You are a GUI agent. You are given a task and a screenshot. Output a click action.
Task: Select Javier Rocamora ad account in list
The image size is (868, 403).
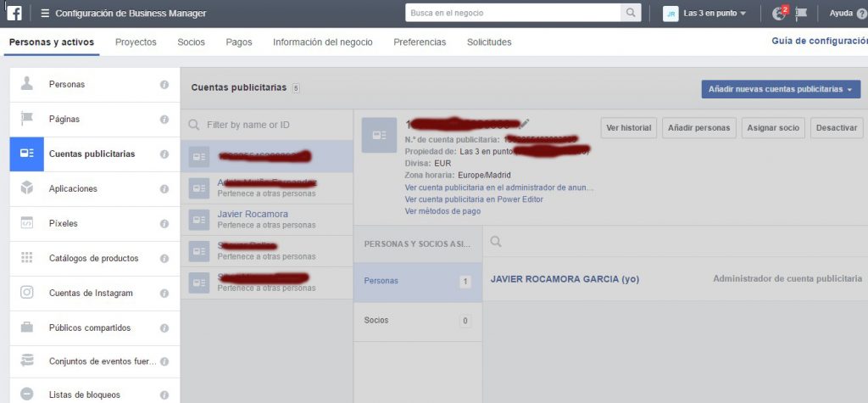[x=267, y=220]
